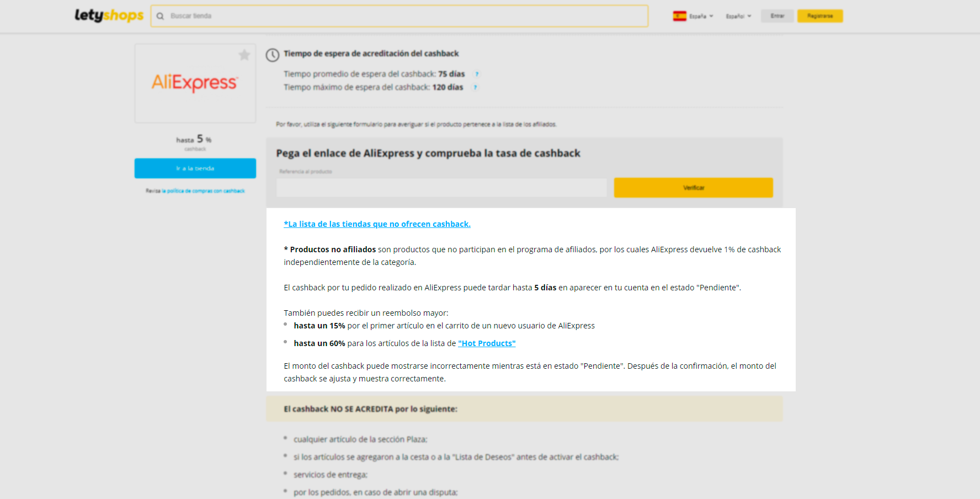Click the AliExpress store logo
This screenshot has height=499, width=980.
[195, 83]
